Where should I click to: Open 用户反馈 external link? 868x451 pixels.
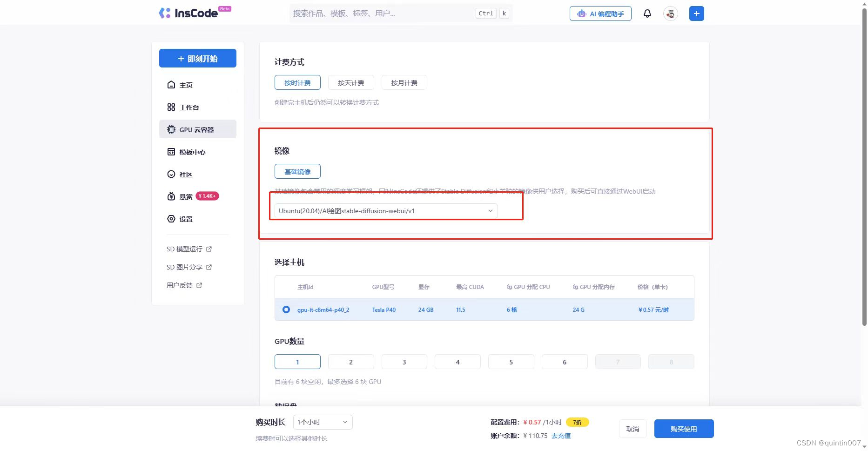(x=184, y=285)
